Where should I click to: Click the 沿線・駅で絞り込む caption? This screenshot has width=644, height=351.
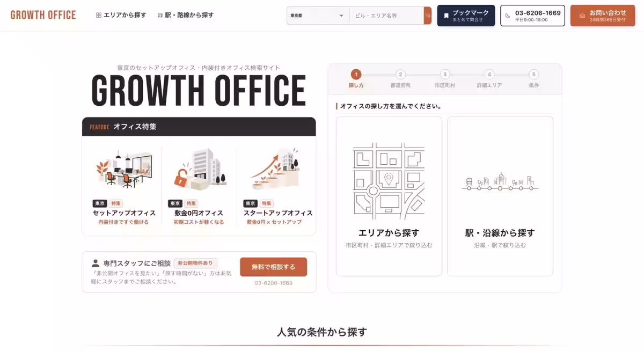[500, 245]
